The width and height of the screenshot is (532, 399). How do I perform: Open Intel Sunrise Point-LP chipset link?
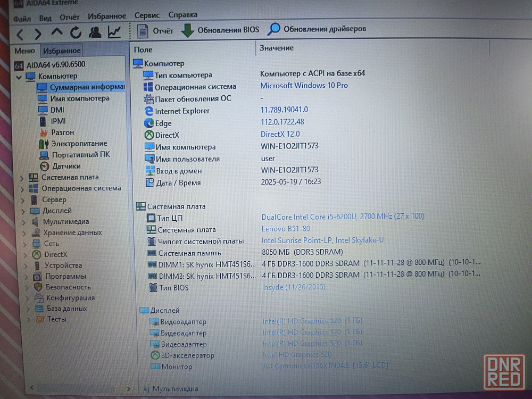click(x=323, y=240)
